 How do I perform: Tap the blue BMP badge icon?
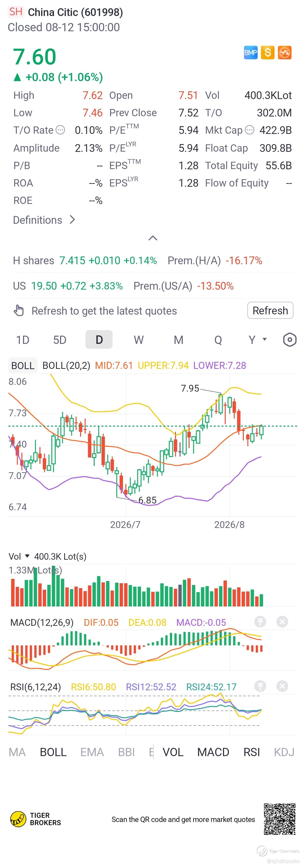(x=250, y=53)
